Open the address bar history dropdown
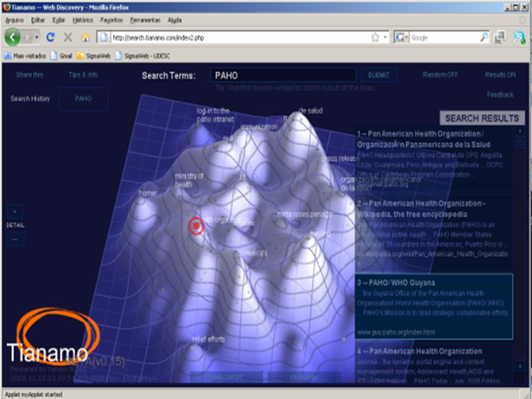 click(x=385, y=37)
